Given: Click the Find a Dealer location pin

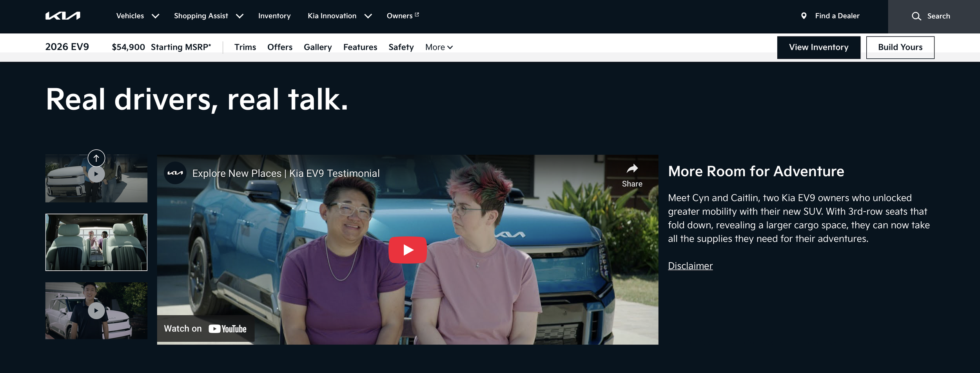Looking at the screenshot, I should point(804,16).
